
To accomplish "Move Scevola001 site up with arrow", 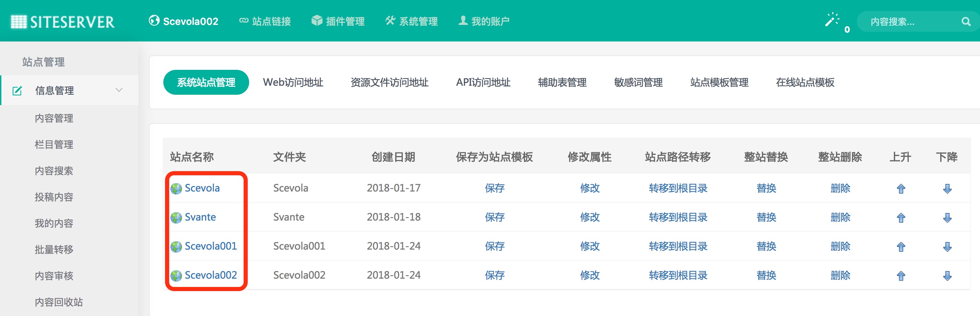I will point(901,247).
